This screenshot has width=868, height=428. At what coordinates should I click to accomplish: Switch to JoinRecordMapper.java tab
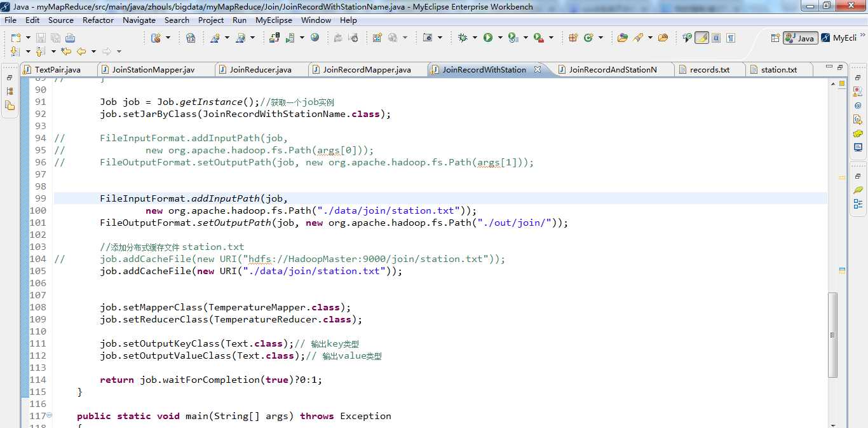coord(367,69)
